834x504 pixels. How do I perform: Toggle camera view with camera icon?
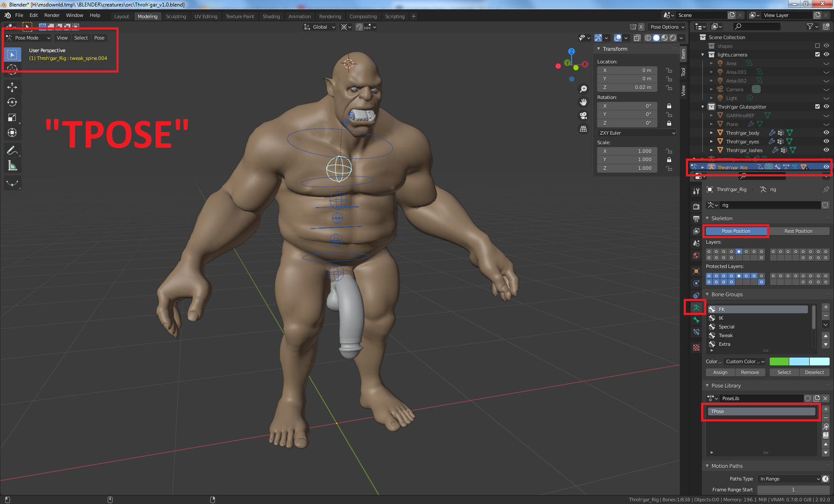583,115
